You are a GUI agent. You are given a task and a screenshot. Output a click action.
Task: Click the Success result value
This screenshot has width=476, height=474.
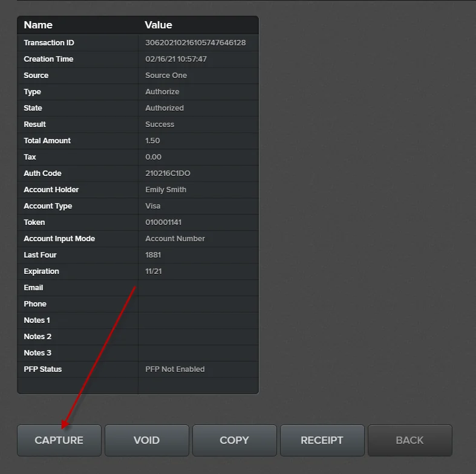[160, 125]
